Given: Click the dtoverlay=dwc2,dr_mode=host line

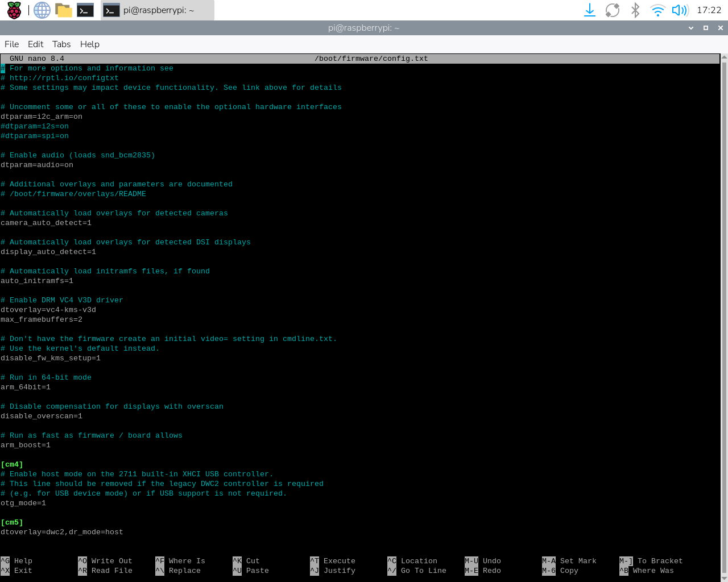Looking at the screenshot, I should [62, 532].
